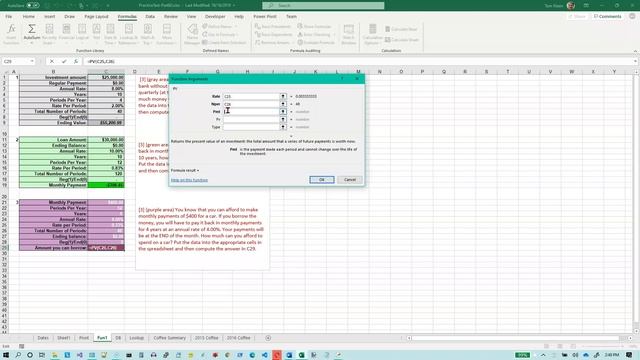The image size is (640, 360).
Task: Toggle the AutoSave switch
Action: 33,5
